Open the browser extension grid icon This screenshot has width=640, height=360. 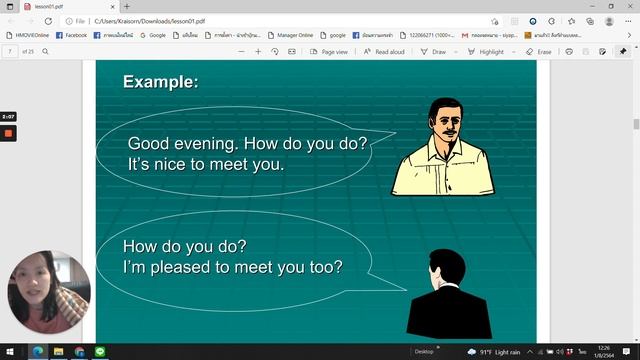(x=514, y=21)
